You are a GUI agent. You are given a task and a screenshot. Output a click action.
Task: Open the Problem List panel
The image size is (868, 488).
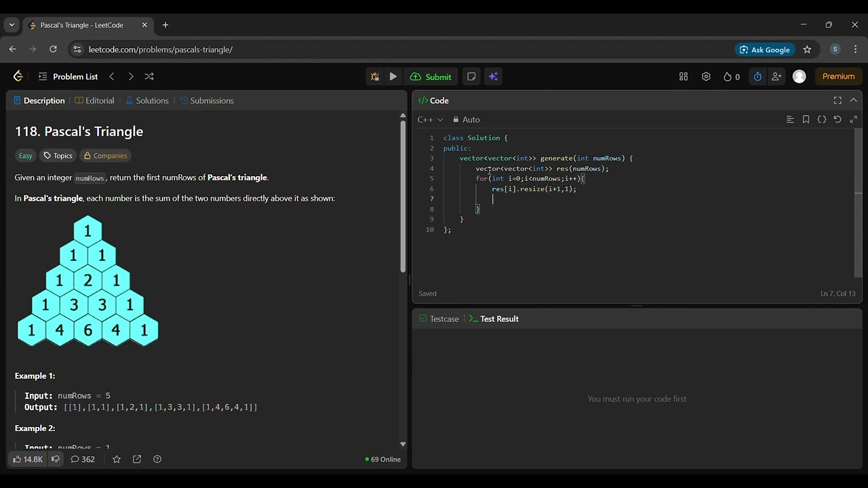click(68, 77)
